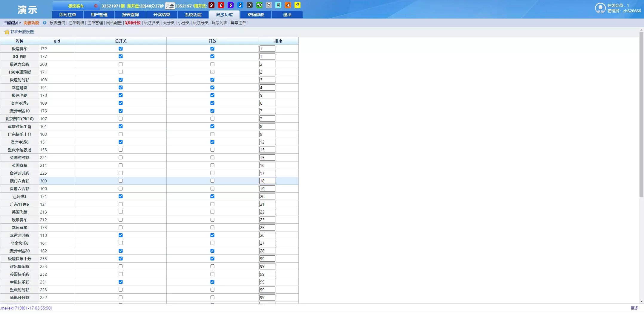Toggle 总开关 checkbox for 澳门六合彩
The height and width of the screenshot is (314, 644).
(121, 181)
